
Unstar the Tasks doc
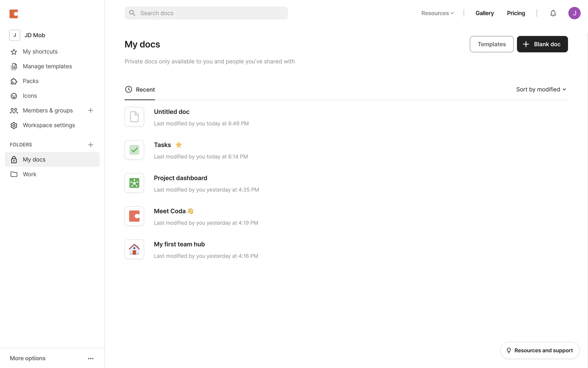coord(179,145)
